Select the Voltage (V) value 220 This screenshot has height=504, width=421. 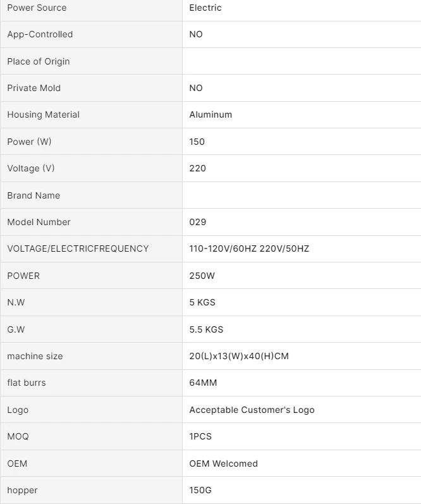197,168
